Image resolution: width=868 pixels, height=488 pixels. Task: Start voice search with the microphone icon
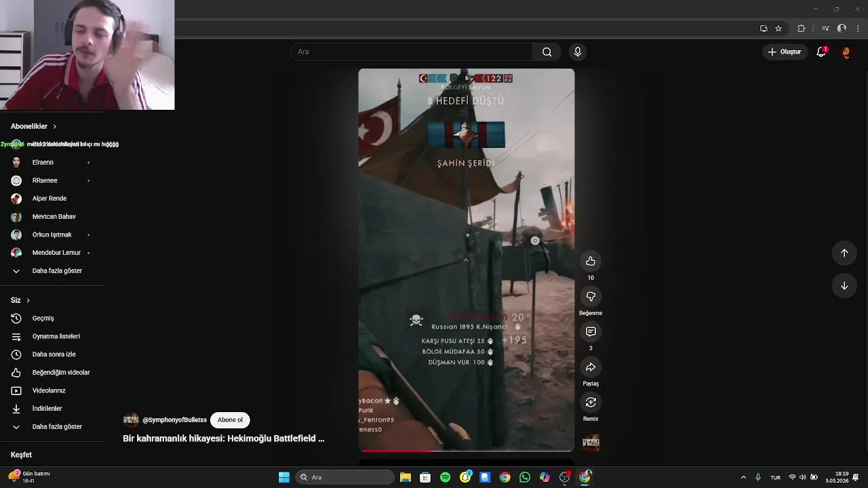point(577,52)
